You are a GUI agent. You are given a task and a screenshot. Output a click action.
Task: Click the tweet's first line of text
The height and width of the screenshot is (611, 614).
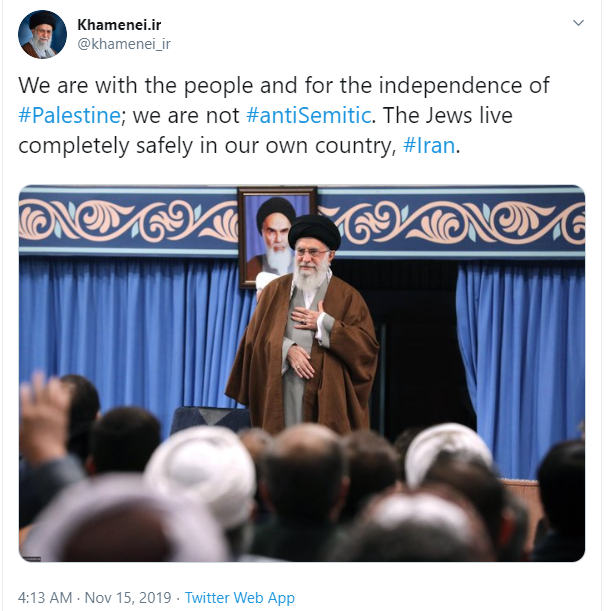[284, 85]
